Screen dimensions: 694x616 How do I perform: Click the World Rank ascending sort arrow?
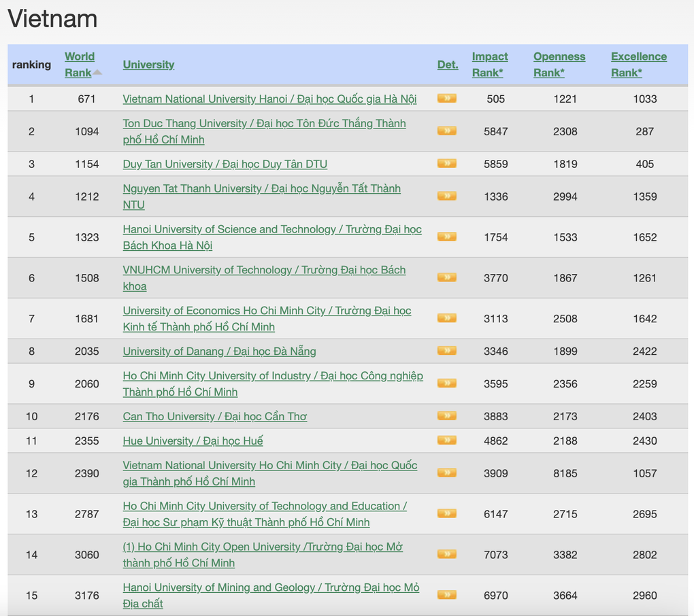(97, 73)
